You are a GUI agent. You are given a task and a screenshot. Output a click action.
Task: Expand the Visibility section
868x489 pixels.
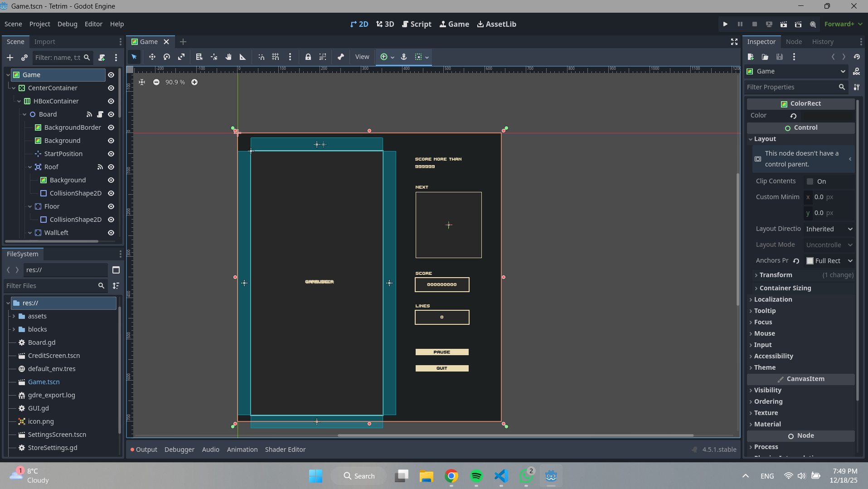[767, 390]
